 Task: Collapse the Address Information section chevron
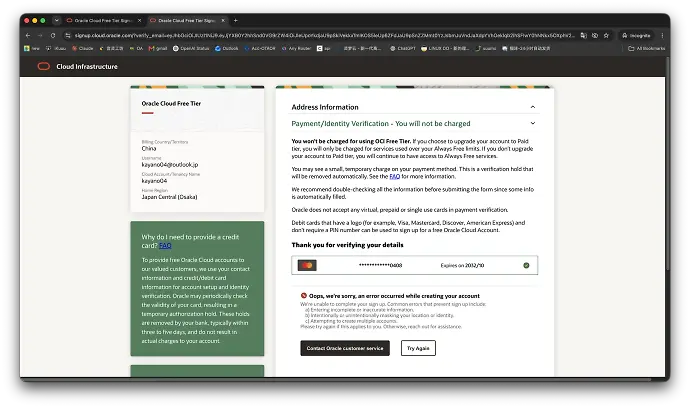pyautogui.click(x=532, y=107)
